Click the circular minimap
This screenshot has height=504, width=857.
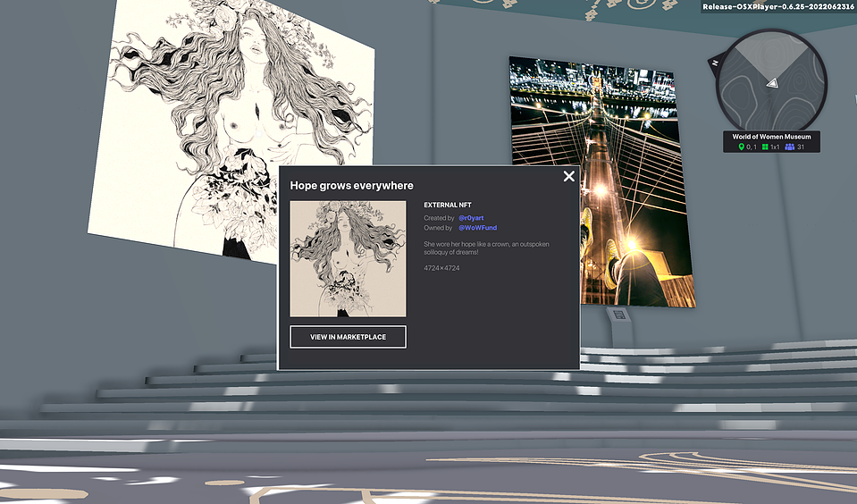771,83
